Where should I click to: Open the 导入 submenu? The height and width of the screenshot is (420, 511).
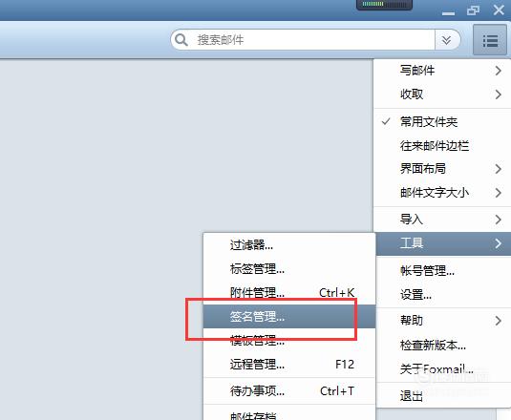point(442,220)
